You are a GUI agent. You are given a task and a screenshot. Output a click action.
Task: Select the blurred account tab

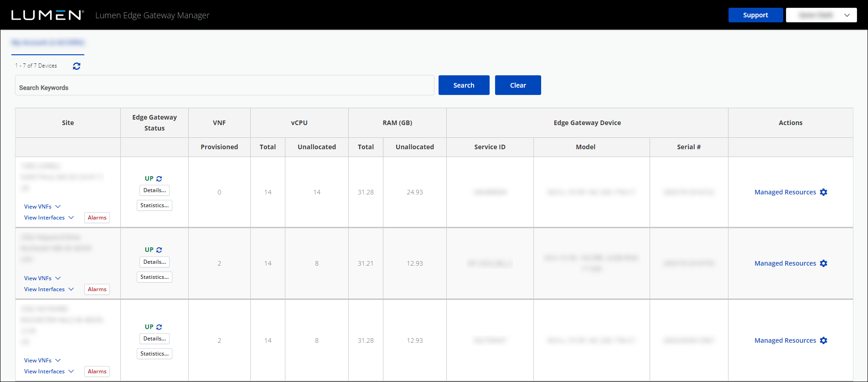pyautogui.click(x=48, y=42)
